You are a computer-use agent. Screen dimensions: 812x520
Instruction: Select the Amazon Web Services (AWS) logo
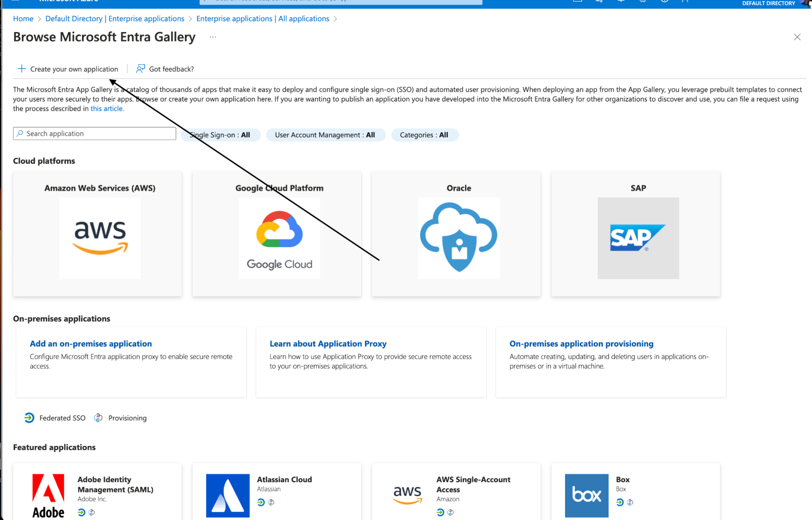pyautogui.click(x=100, y=238)
